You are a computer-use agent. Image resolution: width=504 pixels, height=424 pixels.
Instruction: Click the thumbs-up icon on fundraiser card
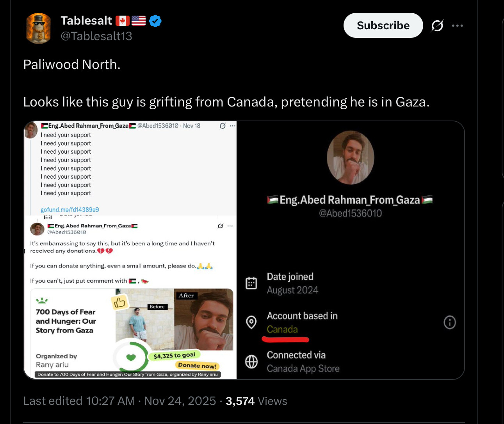tap(120, 302)
